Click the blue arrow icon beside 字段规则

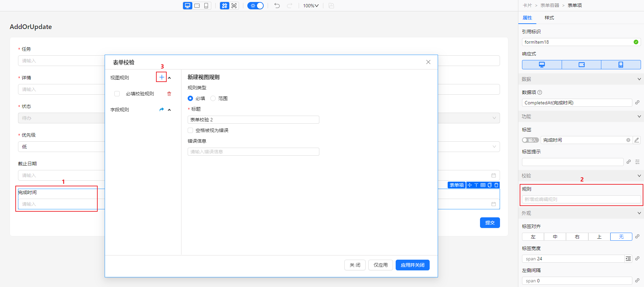coord(162,109)
